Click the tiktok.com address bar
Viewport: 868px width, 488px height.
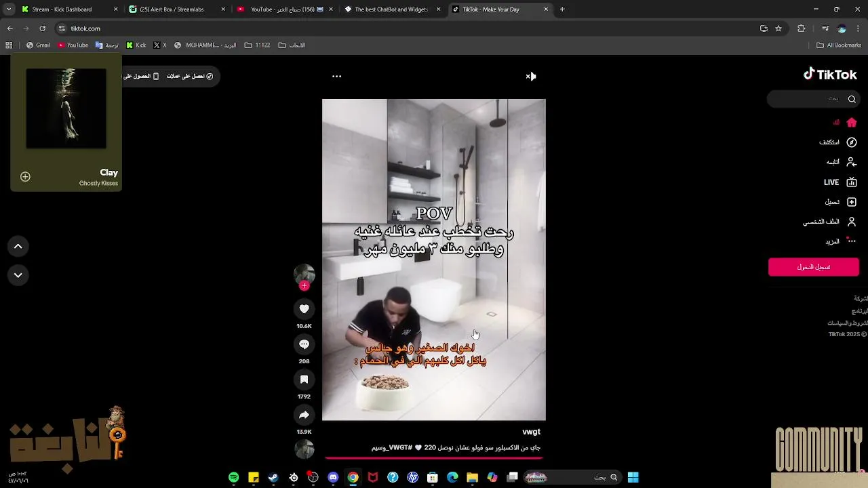point(407,28)
